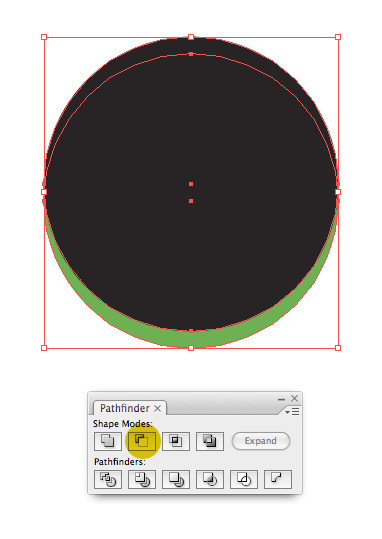Image resolution: width=382 pixels, height=539 pixels.
Task: Apply the Exclude shape mode
Action: (210, 441)
